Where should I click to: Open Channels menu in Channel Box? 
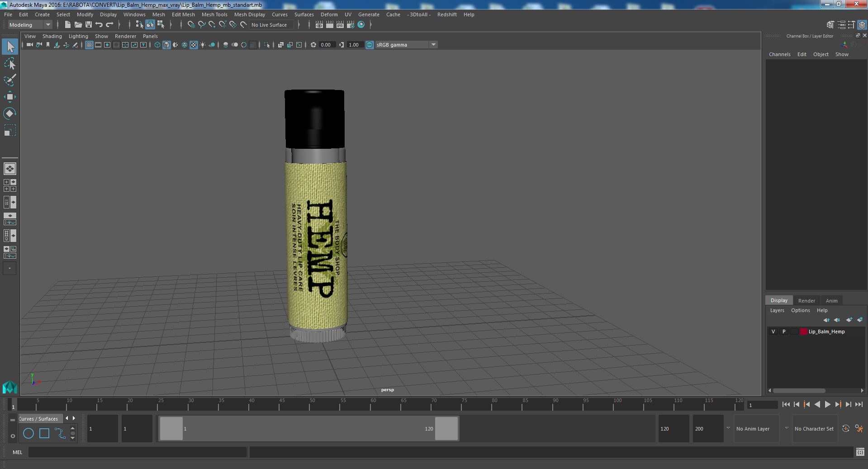tap(779, 54)
